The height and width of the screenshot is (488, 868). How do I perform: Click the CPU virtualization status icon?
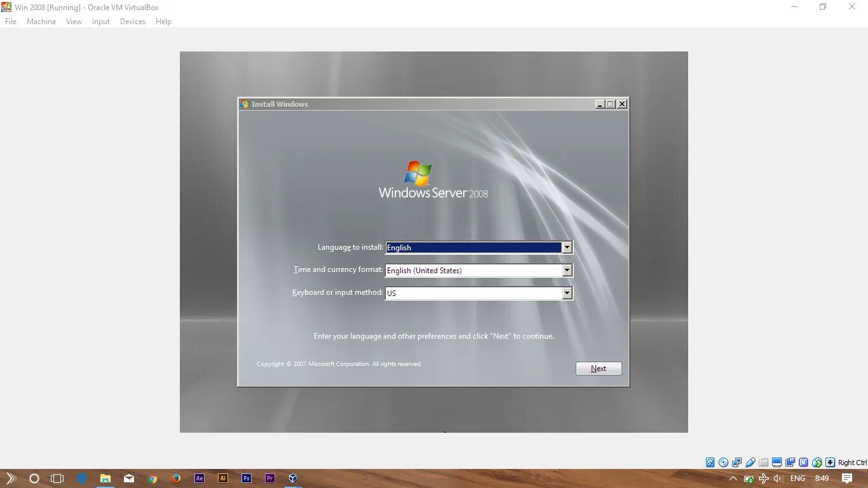(804, 463)
